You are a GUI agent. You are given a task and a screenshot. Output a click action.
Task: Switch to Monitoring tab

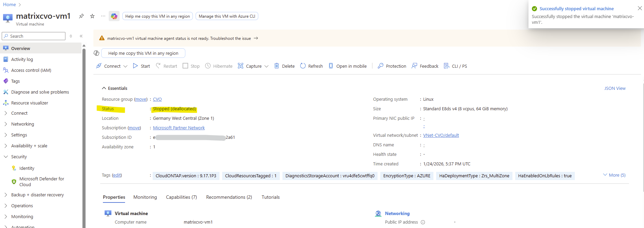[x=145, y=197]
